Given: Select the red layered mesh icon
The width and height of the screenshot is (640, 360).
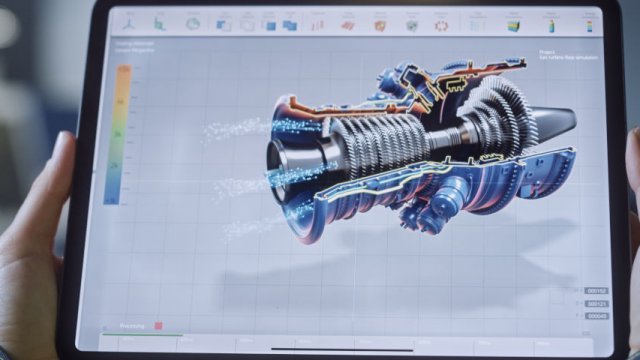Looking at the screenshot, I should pyautogui.click(x=348, y=26).
